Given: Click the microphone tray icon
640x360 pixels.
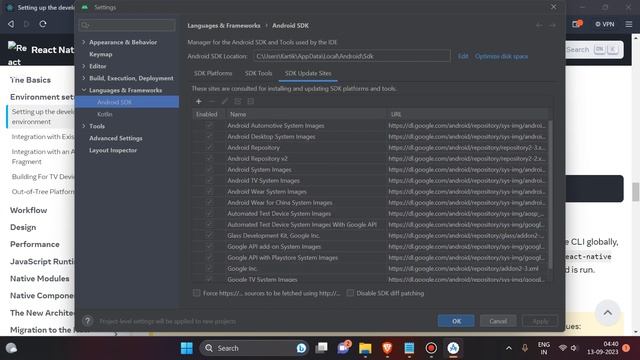Looking at the screenshot, I should [x=525, y=348].
